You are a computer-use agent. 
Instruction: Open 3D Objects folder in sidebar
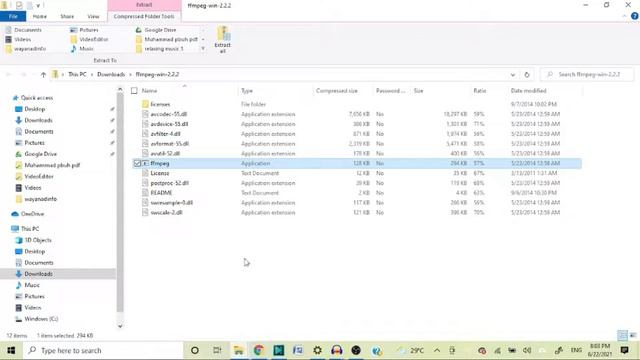coord(38,240)
